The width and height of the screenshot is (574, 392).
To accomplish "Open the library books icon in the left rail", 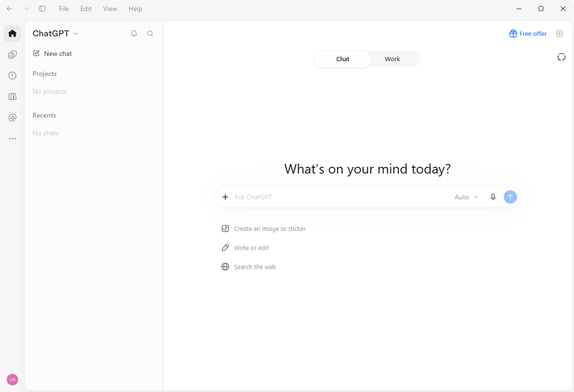I will point(12,97).
